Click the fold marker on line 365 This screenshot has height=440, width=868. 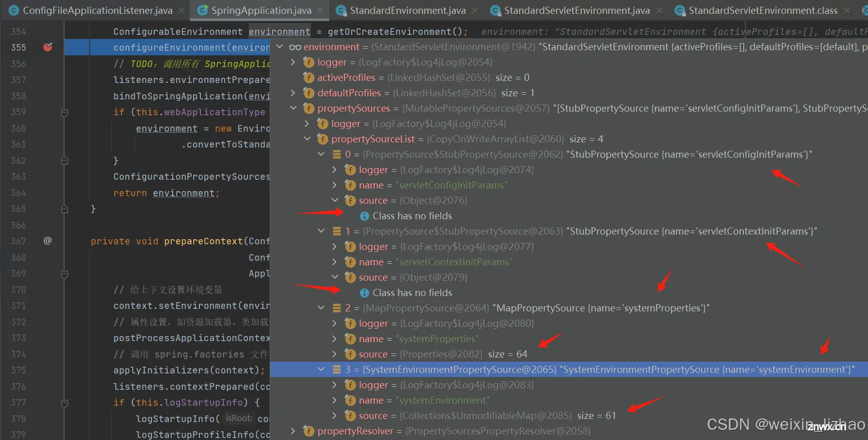tap(65, 209)
